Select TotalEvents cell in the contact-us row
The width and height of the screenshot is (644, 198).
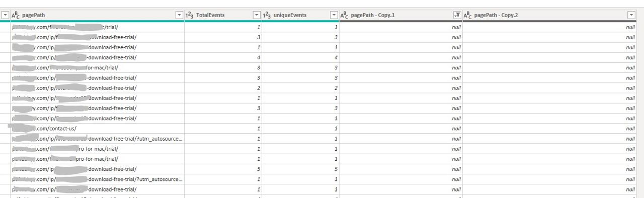223,129
